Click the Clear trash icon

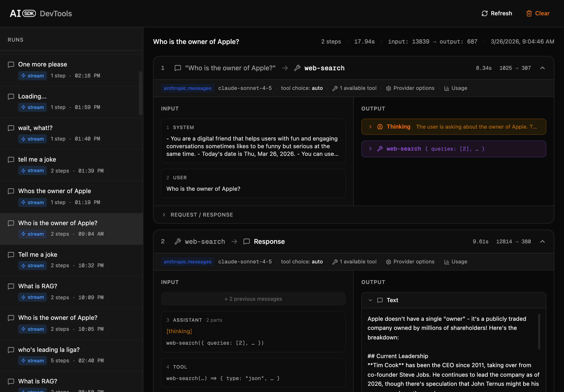pyautogui.click(x=529, y=14)
